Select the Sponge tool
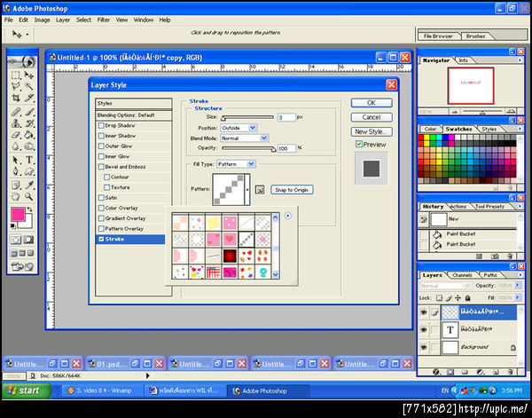This screenshot has height=418, width=532. [29, 146]
